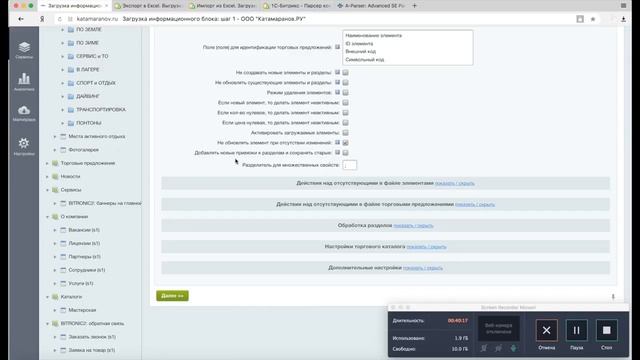This screenshot has width=640, height=360.
Task: Click показать/скрыть link for отсутствующими торговыми предложениями
Action: (475, 204)
